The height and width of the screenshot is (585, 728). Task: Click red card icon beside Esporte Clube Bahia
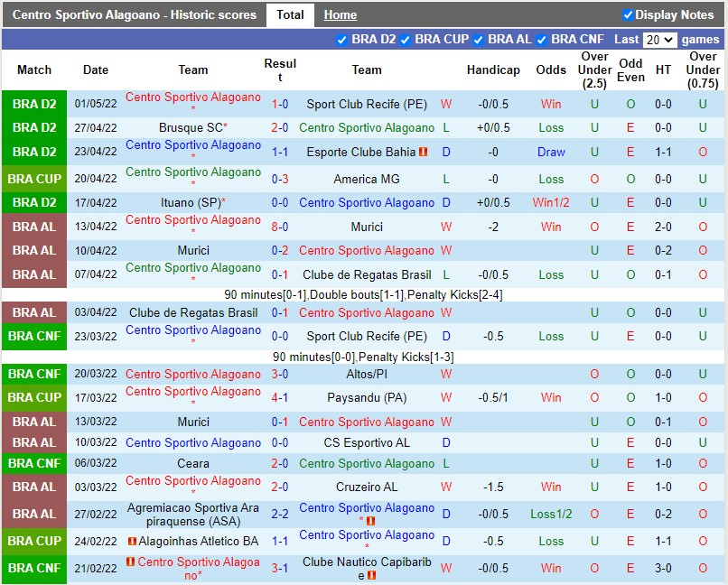pos(423,152)
